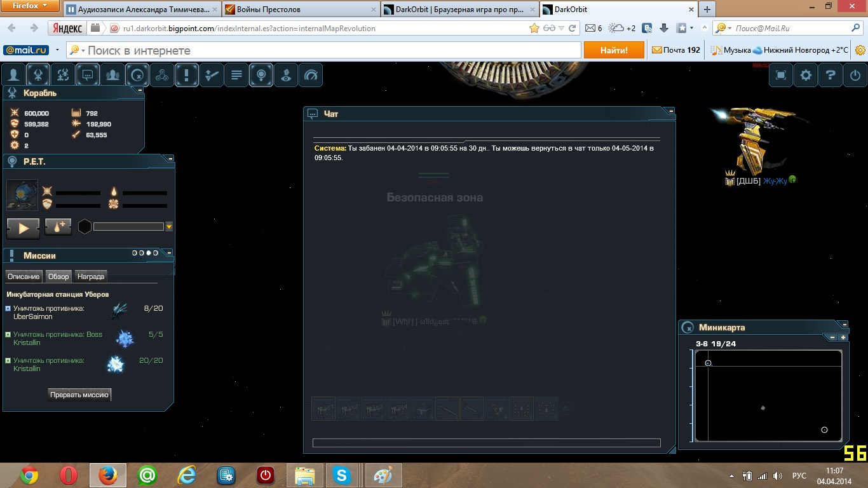Open the speedometer gauge icon in toolbar

pyautogui.click(x=311, y=75)
